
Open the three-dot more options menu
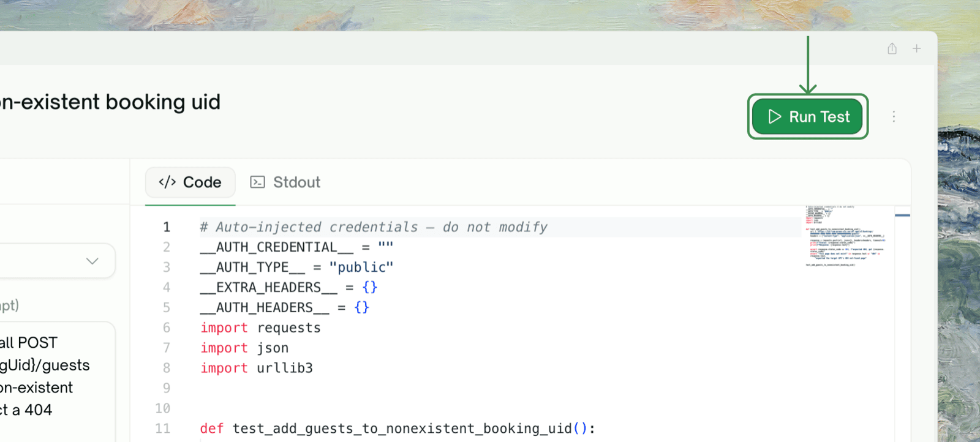click(x=894, y=116)
